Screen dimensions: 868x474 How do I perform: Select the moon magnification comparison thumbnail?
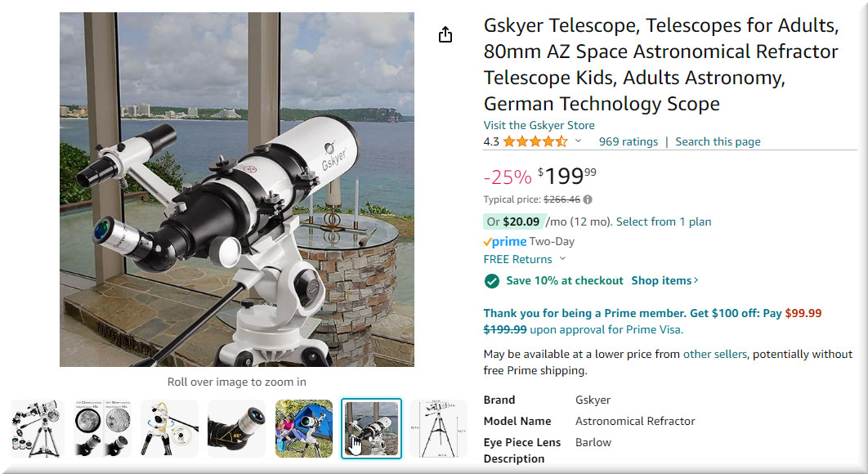click(104, 428)
